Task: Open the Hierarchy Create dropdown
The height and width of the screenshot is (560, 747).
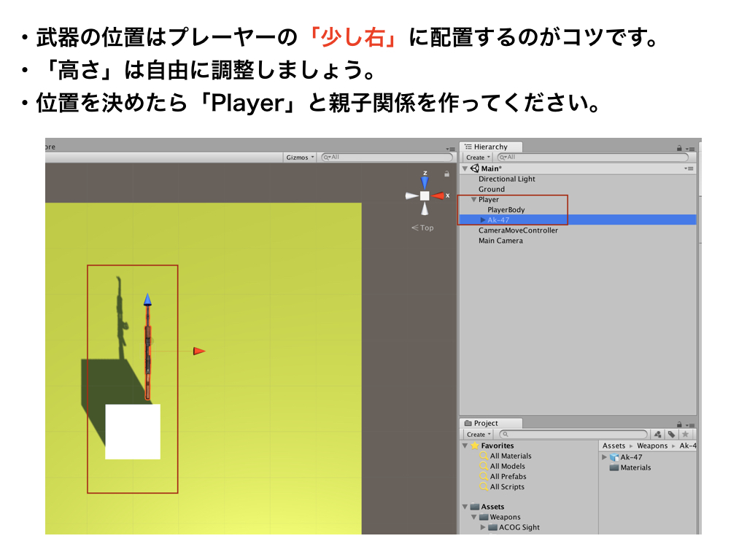Action: [x=478, y=157]
